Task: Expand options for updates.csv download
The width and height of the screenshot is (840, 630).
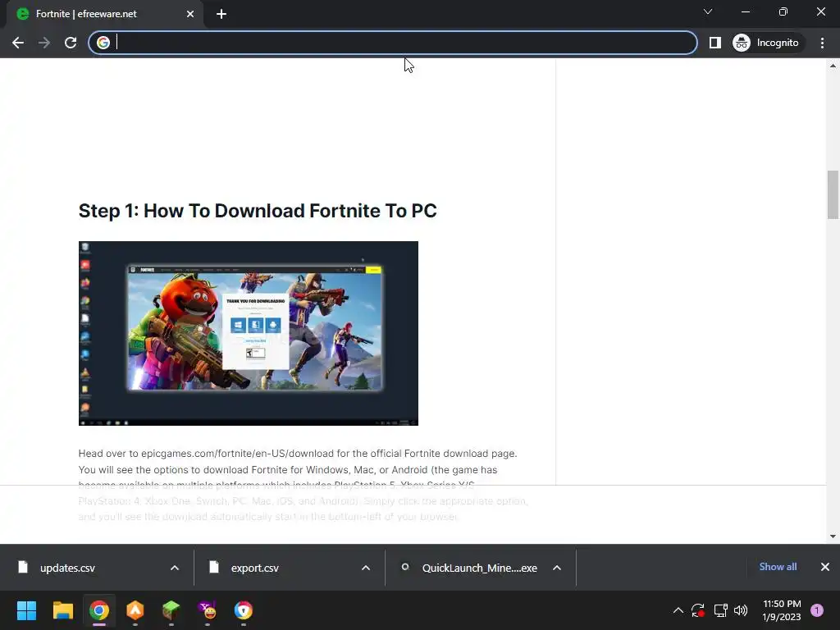Action: (175, 568)
